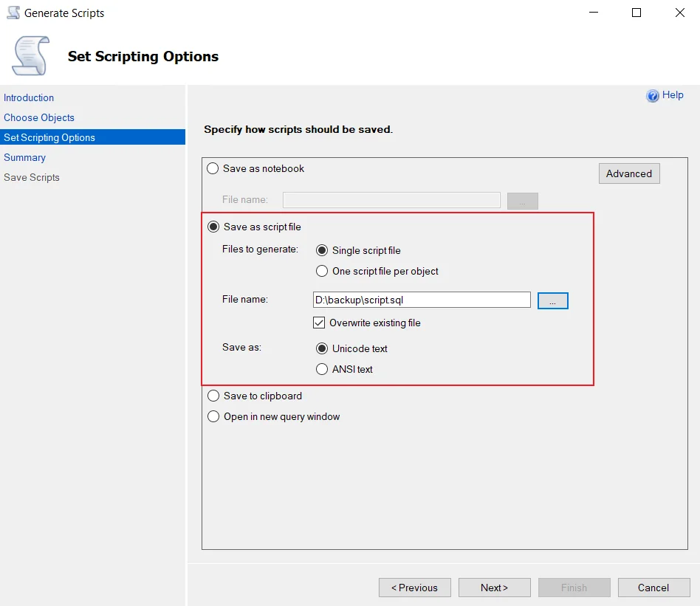Select the Save as script file option
The image size is (700, 606).
click(x=213, y=227)
